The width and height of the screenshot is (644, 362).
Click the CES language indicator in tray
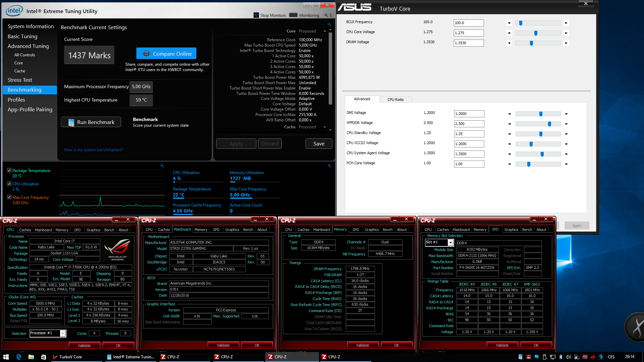tap(611, 357)
